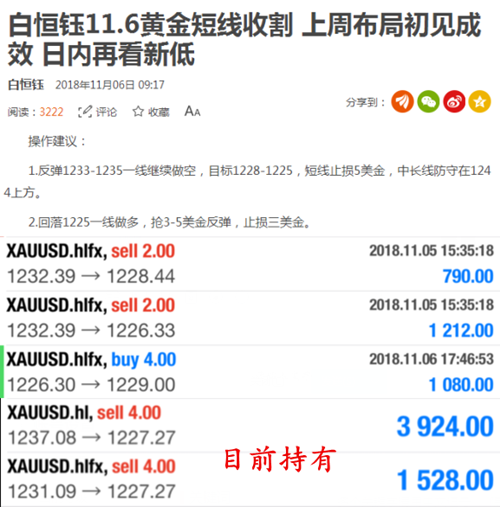Select the publish date 2018年11月06日 09:17
The height and width of the screenshot is (507, 500).
110,85
